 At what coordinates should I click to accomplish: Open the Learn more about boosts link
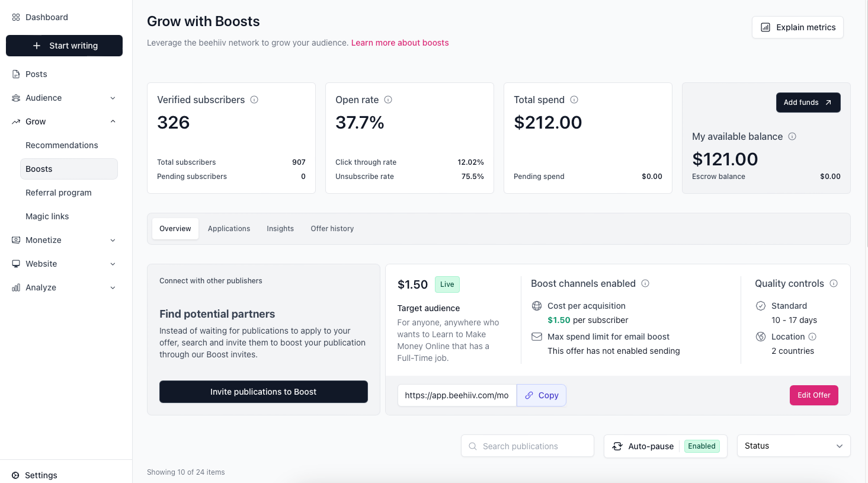click(400, 43)
